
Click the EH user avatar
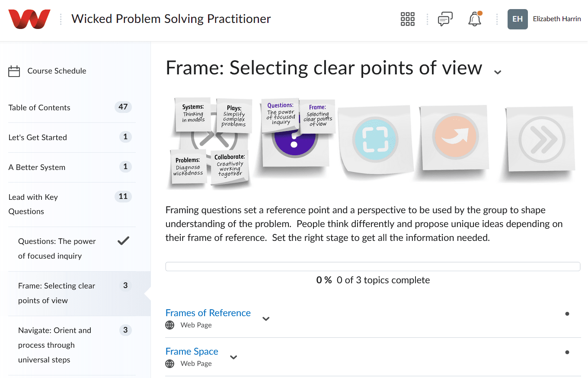tap(518, 19)
